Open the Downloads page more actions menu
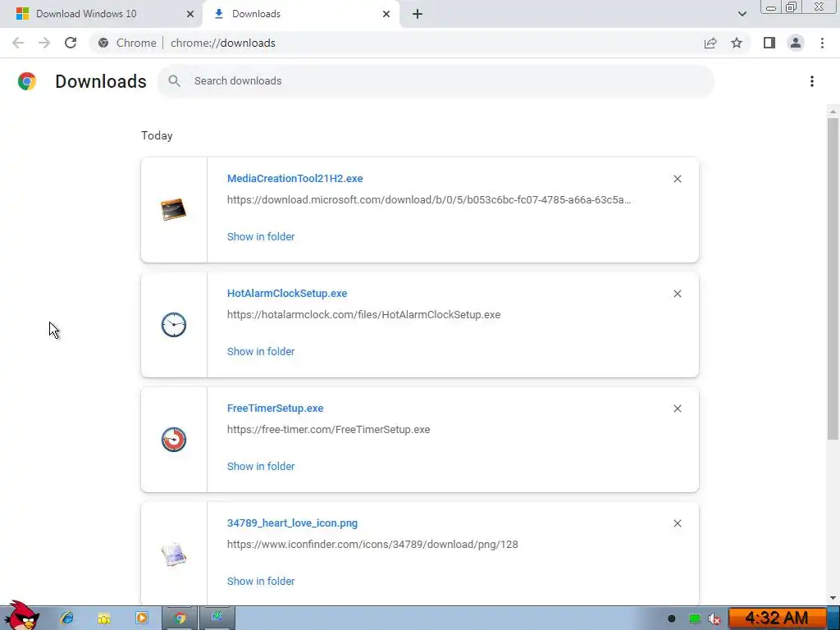The height and width of the screenshot is (630, 840). pos(812,81)
